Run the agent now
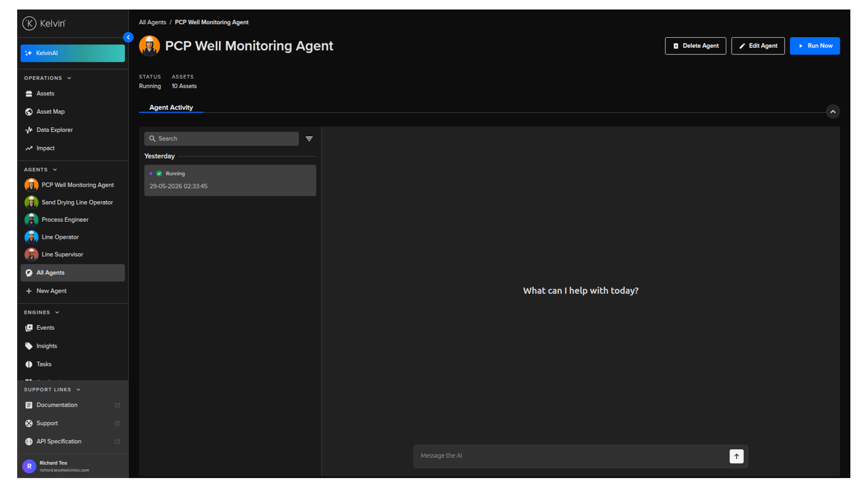Image resolution: width=868 pixels, height=488 pixels. click(x=815, y=46)
